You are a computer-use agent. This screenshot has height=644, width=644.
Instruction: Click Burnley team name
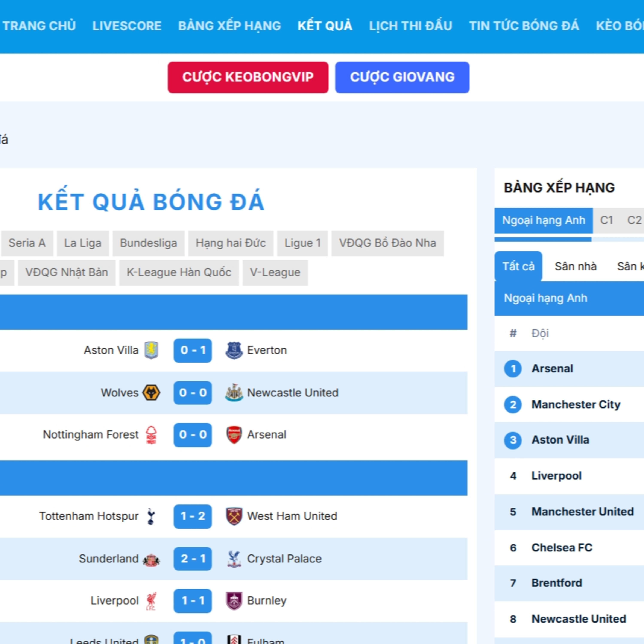[267, 601]
